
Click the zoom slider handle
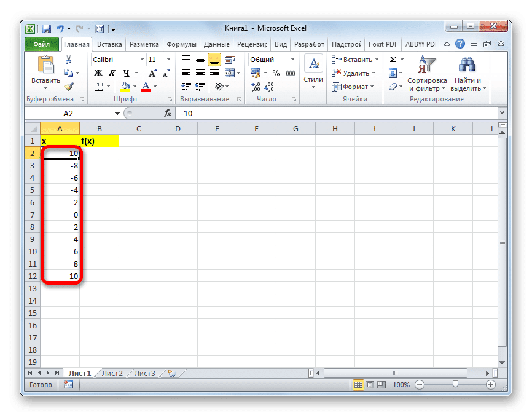(455, 385)
